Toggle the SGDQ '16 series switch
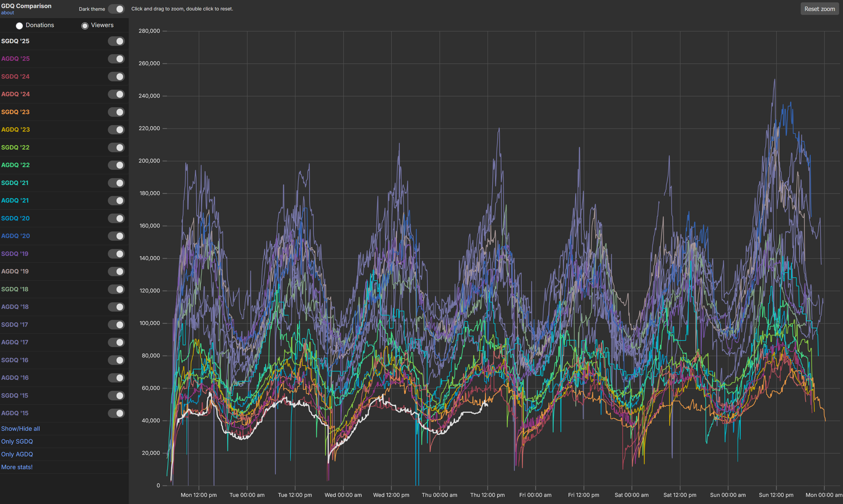843x504 pixels. [116, 360]
